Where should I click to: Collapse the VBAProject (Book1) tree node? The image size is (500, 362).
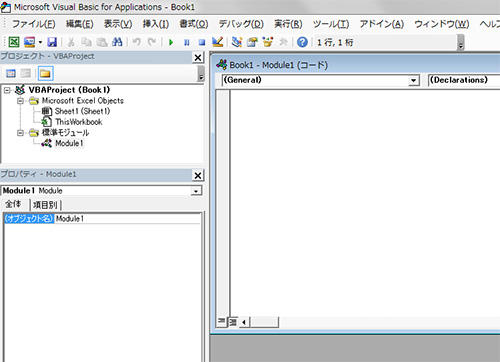(7, 90)
